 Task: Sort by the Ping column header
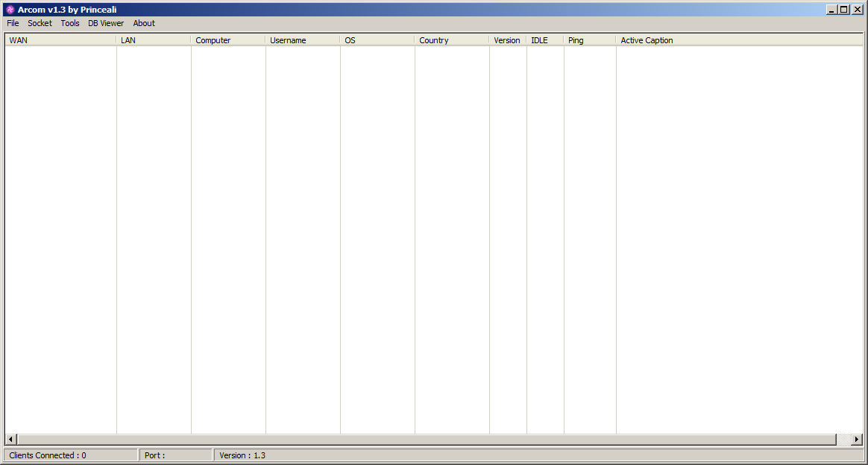(x=590, y=40)
